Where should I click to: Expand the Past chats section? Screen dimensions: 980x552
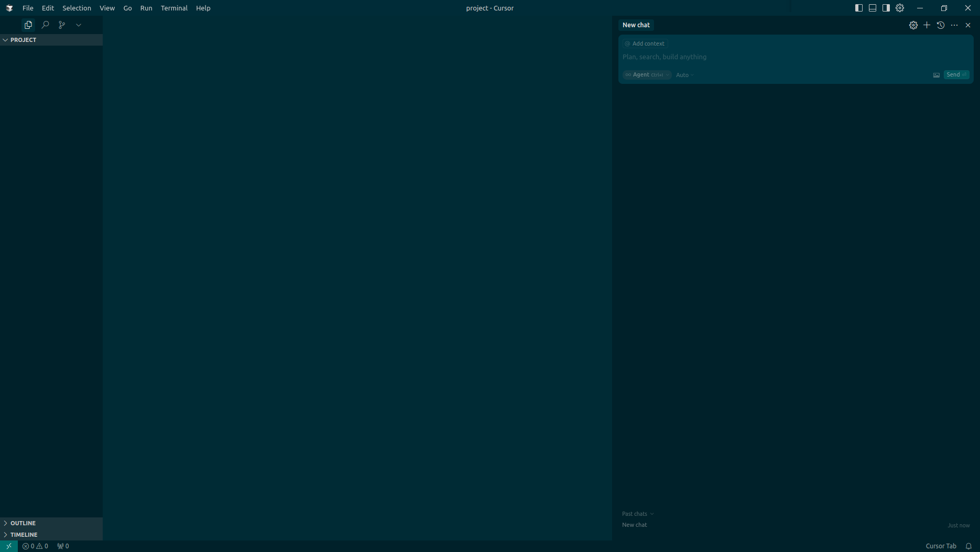tap(637, 514)
